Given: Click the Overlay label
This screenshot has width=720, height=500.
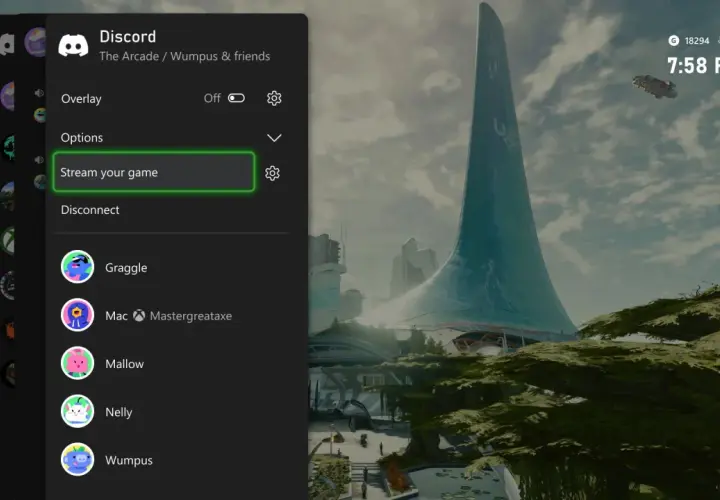Looking at the screenshot, I should [81, 99].
